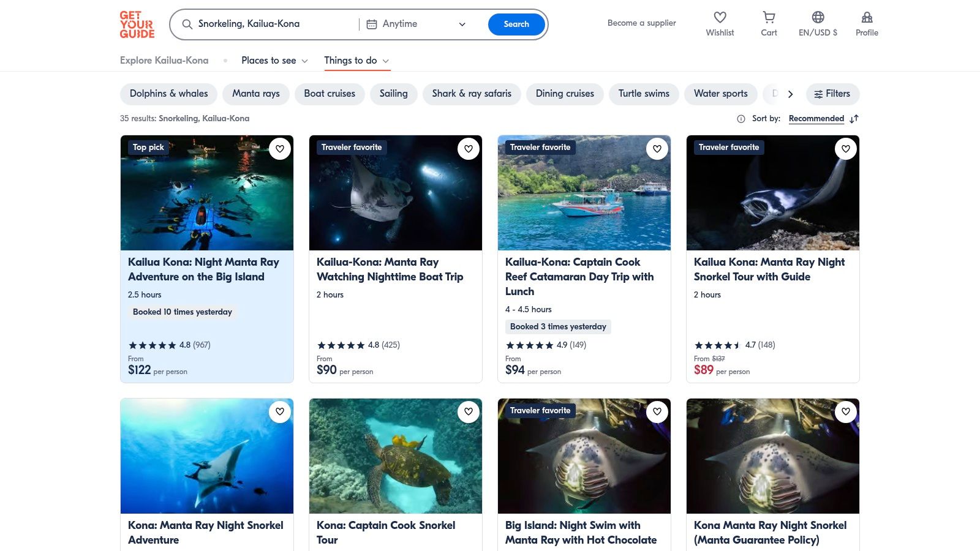Open the blue water manta ray photo
980x551 pixels.
[207, 456]
